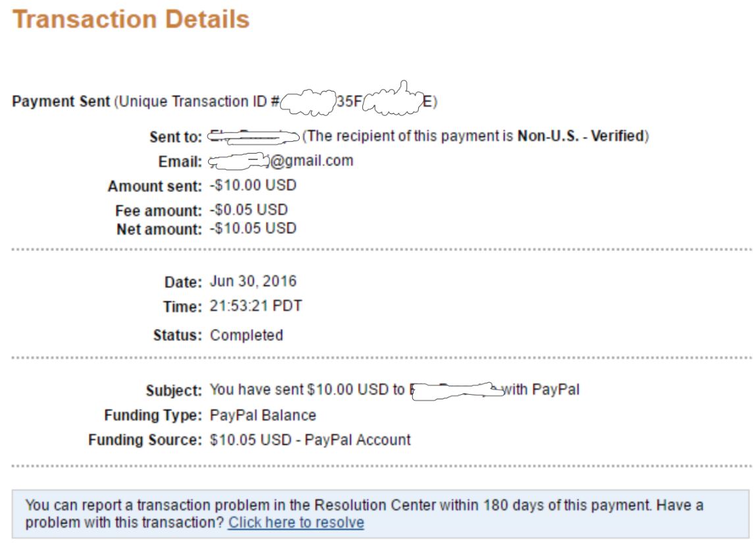Click the "Email:" field label

pyautogui.click(x=180, y=162)
